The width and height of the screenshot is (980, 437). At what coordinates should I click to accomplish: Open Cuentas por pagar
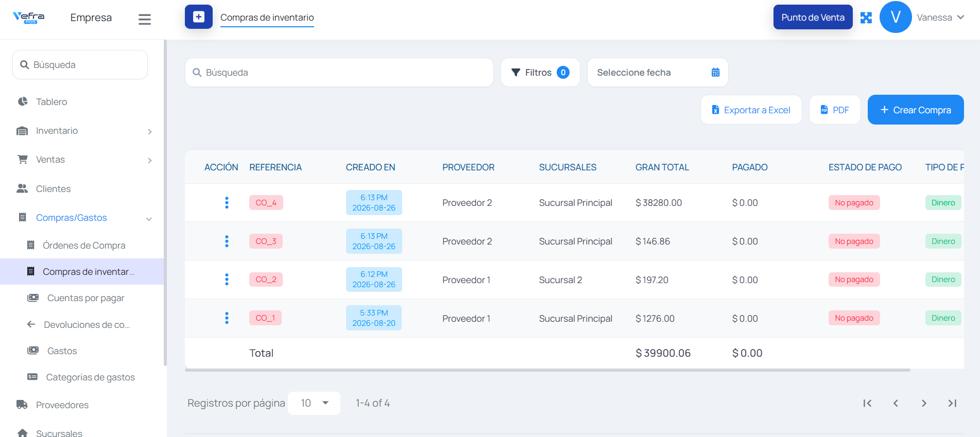coord(85,298)
